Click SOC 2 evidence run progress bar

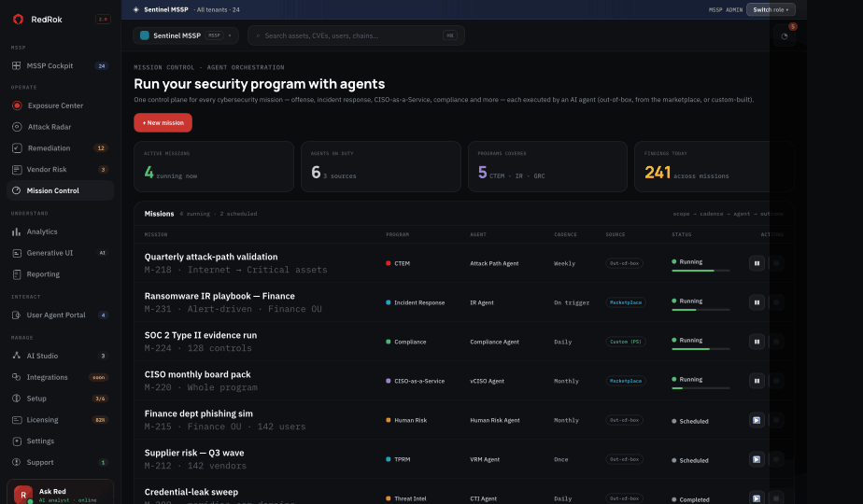click(x=700, y=349)
